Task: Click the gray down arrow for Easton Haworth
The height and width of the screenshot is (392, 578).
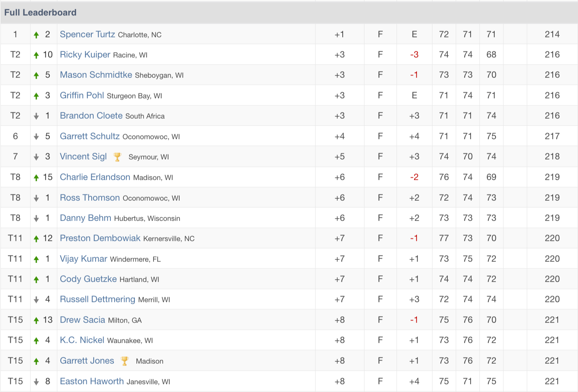Action: (x=36, y=382)
